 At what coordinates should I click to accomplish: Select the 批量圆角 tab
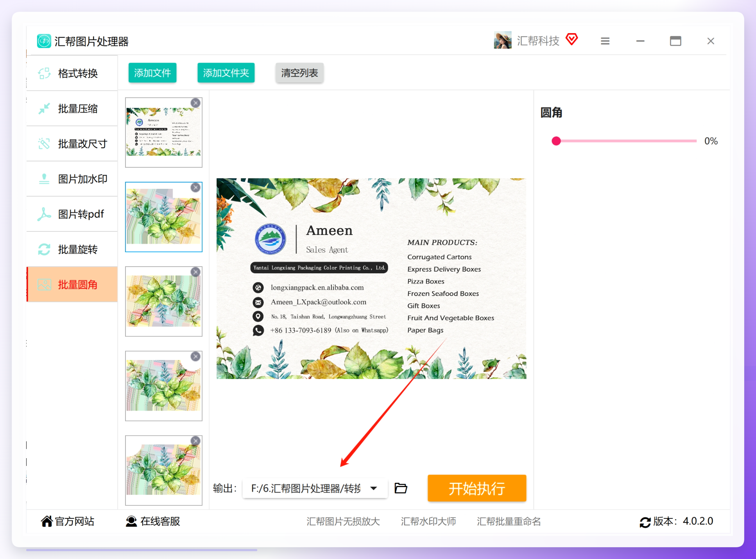pos(72,285)
